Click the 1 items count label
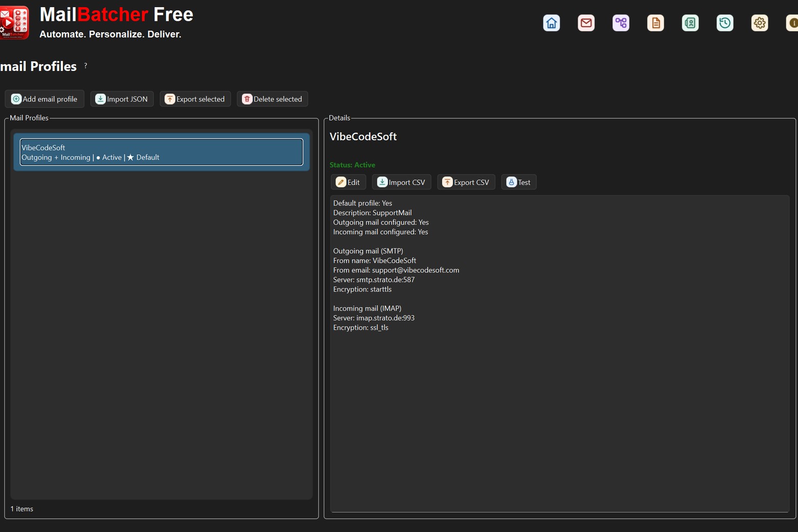The width and height of the screenshot is (798, 532). tap(22, 509)
